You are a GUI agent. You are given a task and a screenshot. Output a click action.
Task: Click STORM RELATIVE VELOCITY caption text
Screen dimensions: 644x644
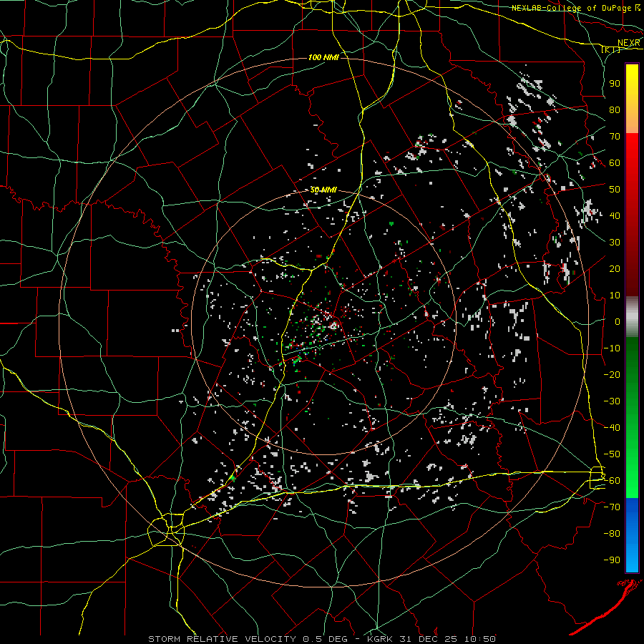pyautogui.click(x=222, y=639)
